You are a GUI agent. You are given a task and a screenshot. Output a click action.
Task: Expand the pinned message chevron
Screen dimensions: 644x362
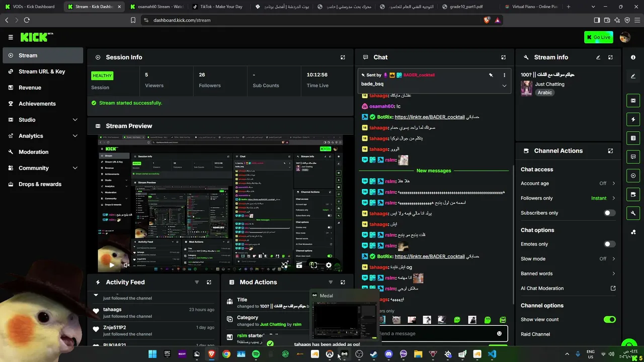504,85
